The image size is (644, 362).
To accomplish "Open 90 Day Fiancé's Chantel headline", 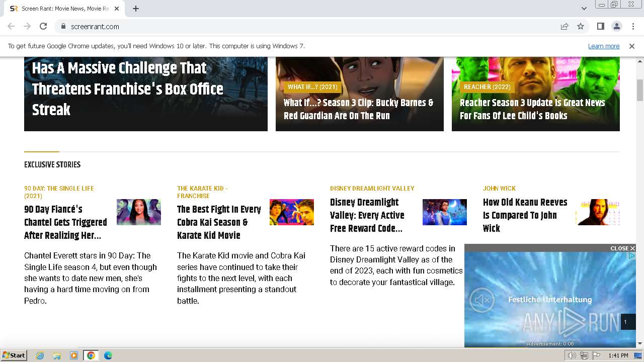I will point(65,222).
